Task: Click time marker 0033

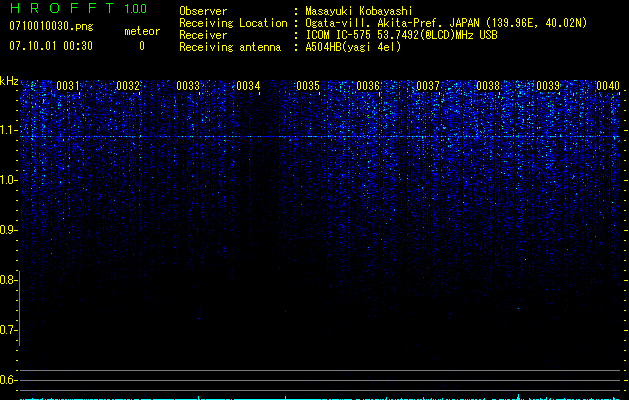Action: coord(188,86)
